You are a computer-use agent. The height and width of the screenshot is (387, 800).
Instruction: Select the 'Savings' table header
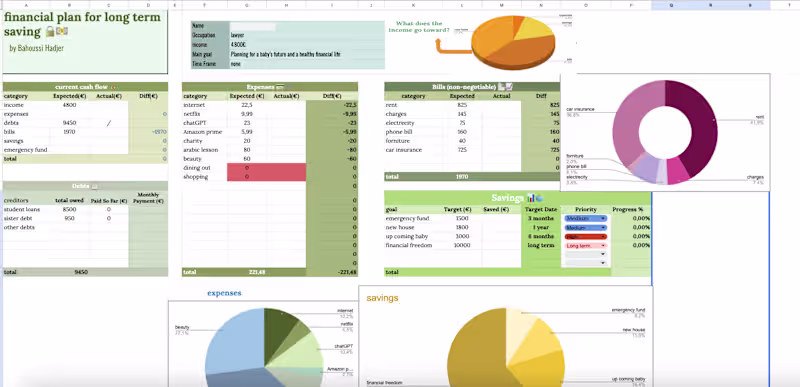pos(518,198)
